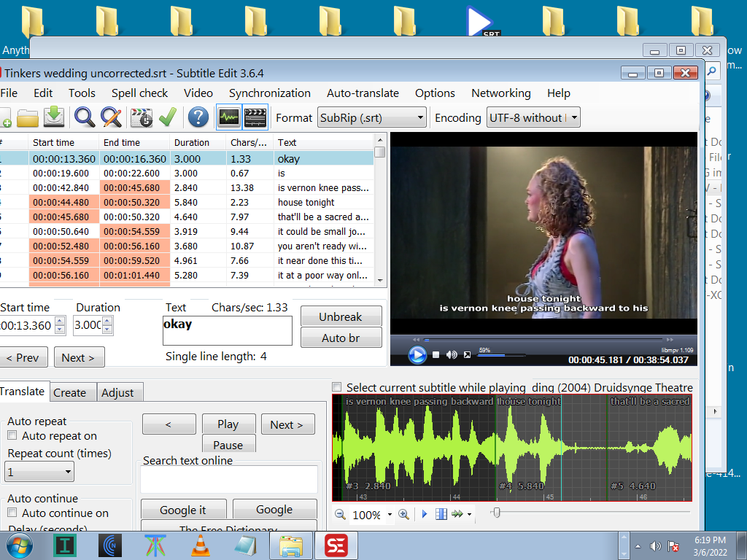Open the Action Center flag tray icon

(673, 546)
